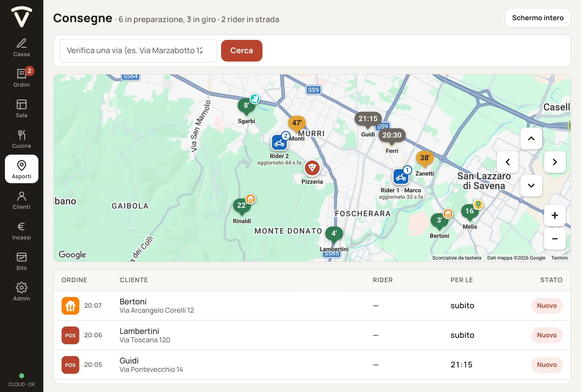This screenshot has width=581, height=392.
Task: Click Nuovo status on Lambertini row
Action: 547,335
